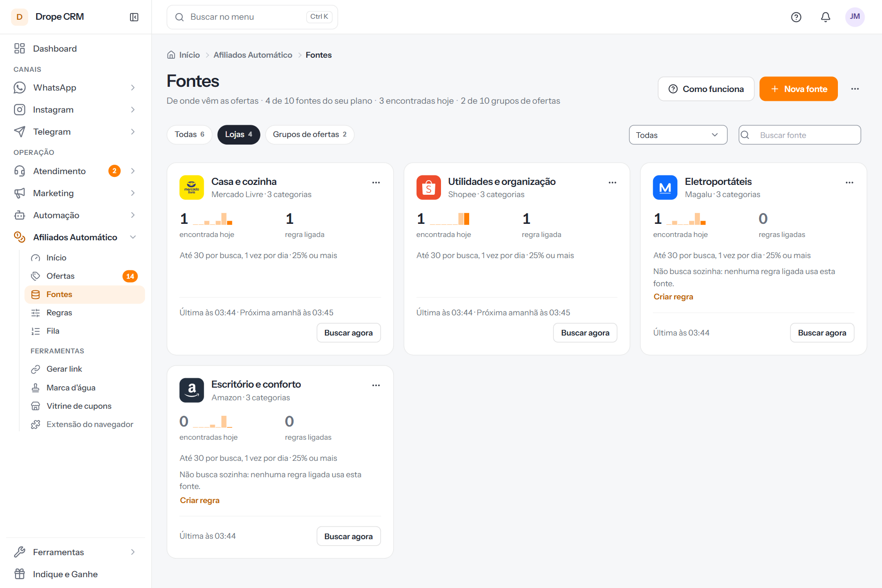The image size is (882, 588).
Task: Click the Marketing megaphone icon
Action: click(x=20, y=193)
